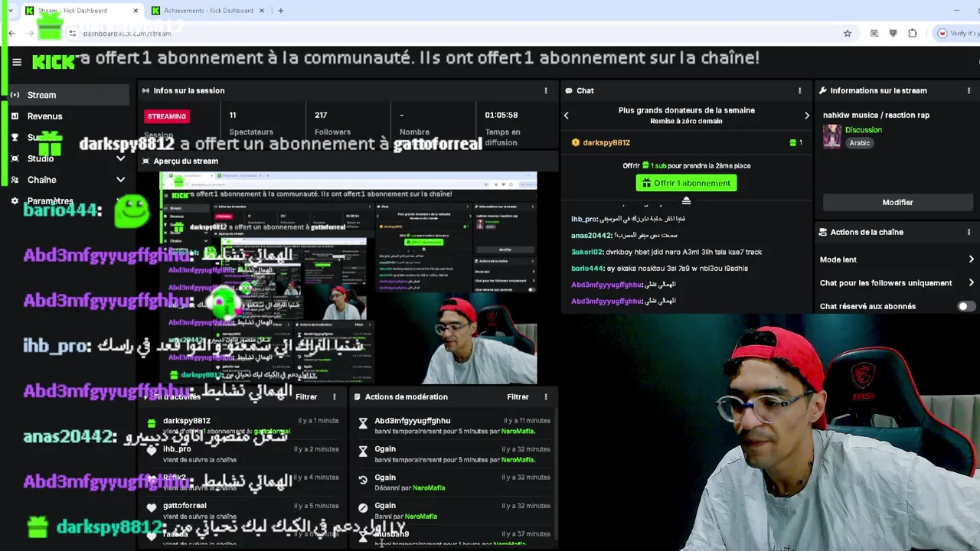
Task: Click the Revenus bar-chart sidebar icon
Action: [x=15, y=116]
